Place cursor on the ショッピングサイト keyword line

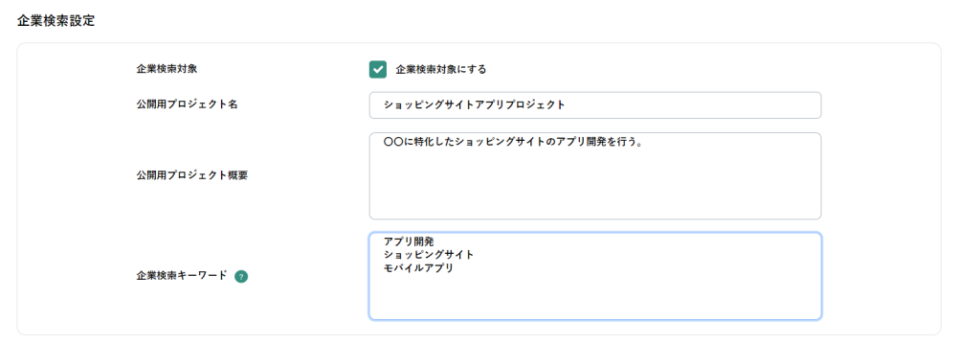tap(429, 256)
